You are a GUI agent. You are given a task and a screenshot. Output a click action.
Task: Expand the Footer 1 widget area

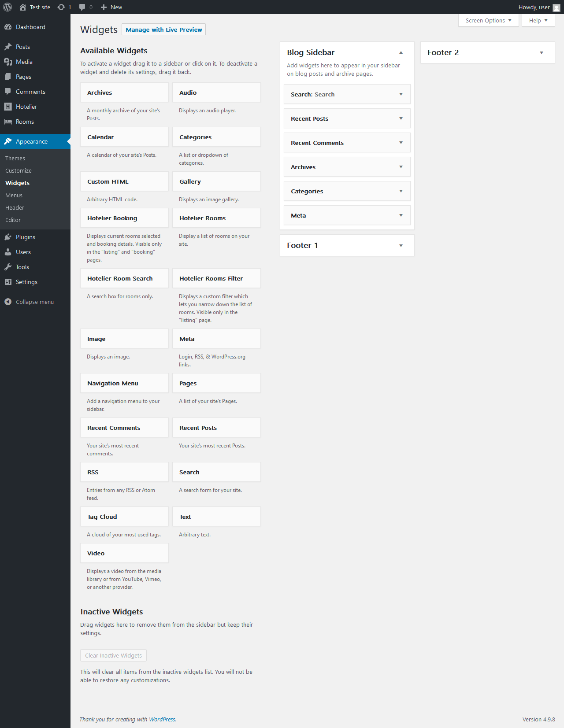pos(401,245)
